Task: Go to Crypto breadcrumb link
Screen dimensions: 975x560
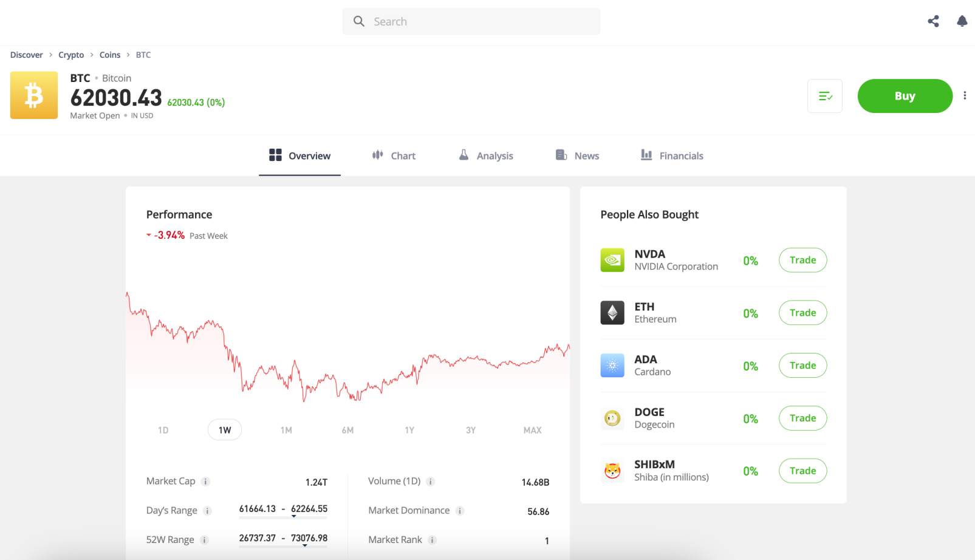Action: 71,55
